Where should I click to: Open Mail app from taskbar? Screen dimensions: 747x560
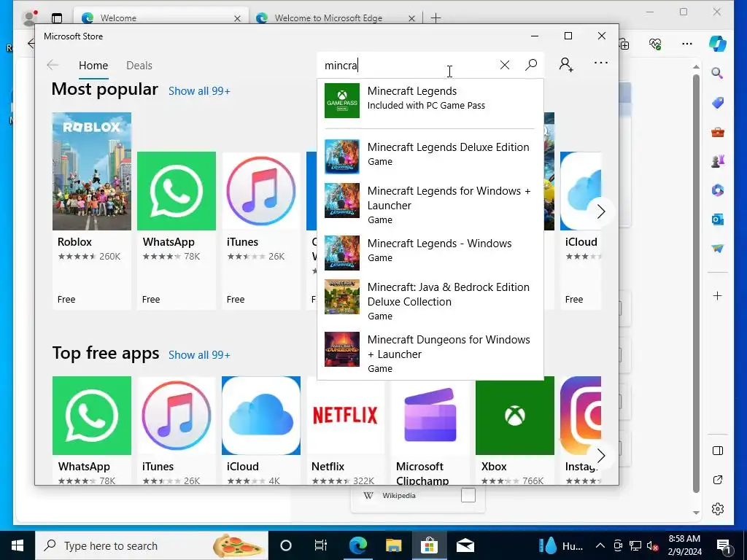pyautogui.click(x=465, y=545)
